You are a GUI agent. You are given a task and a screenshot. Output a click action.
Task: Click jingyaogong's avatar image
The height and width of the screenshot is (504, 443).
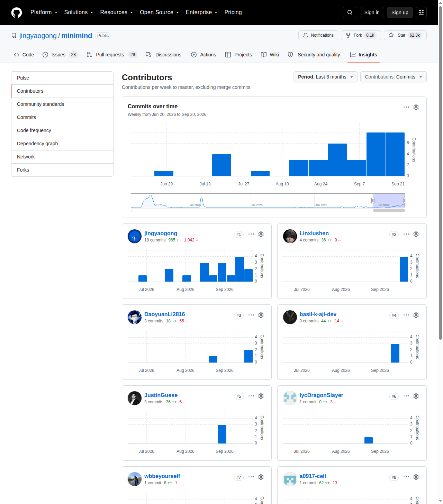click(x=135, y=236)
